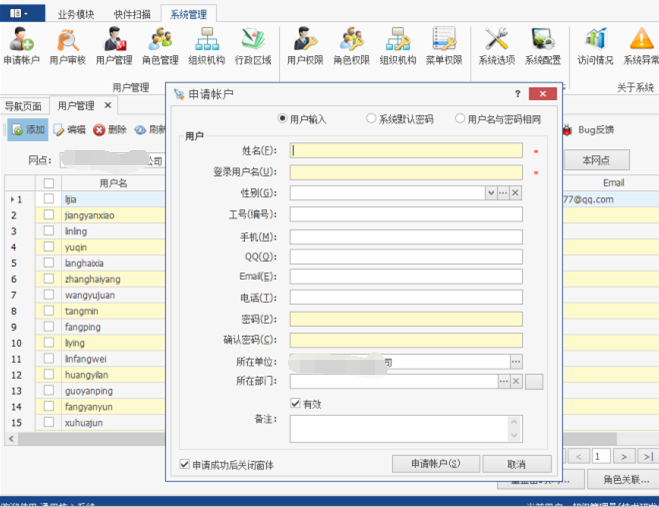Select the 用户输入 radio option
The width and height of the screenshot is (659, 507).
click(x=283, y=118)
